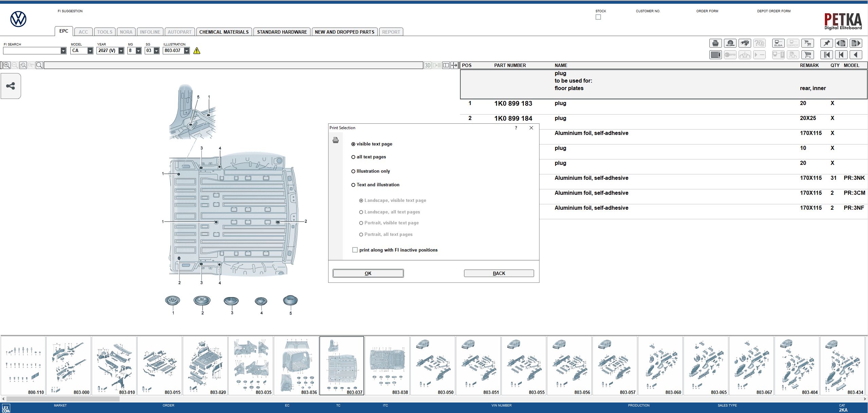The width and height of the screenshot is (868, 413).
Task: Zoom in on the illustration
Action: [6, 65]
